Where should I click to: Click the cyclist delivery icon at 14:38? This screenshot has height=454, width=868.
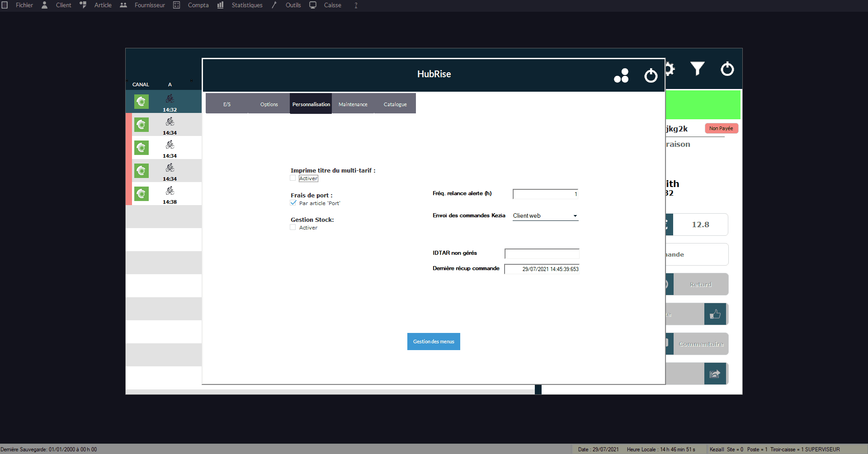[170, 191]
